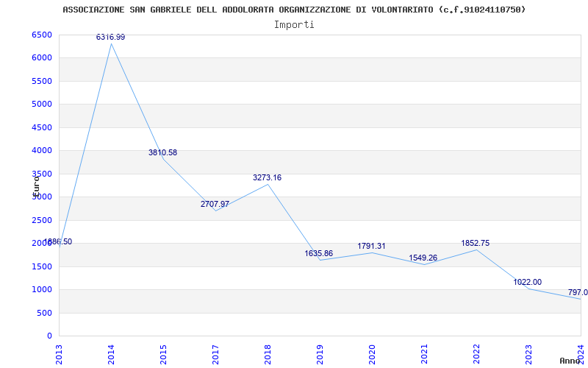Click the Euro y-axis label
The width and height of the screenshot is (588, 368).
tap(36, 185)
